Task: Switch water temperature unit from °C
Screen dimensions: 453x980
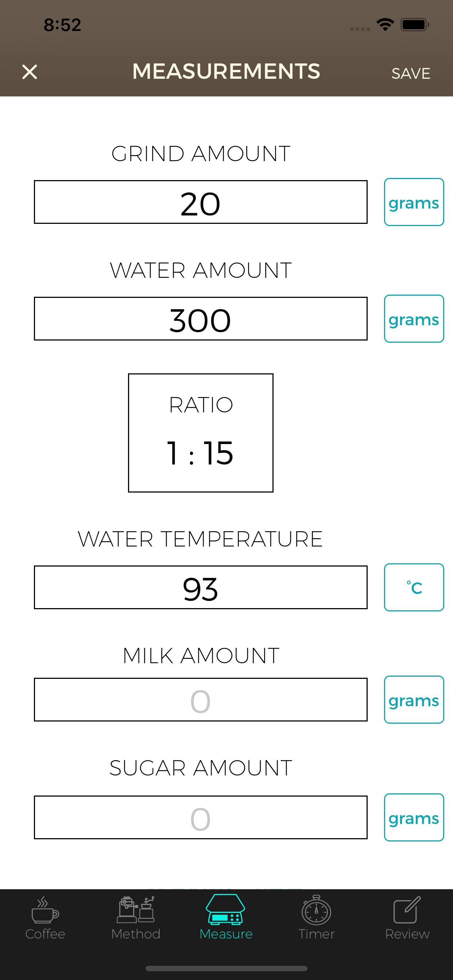Action: click(414, 587)
